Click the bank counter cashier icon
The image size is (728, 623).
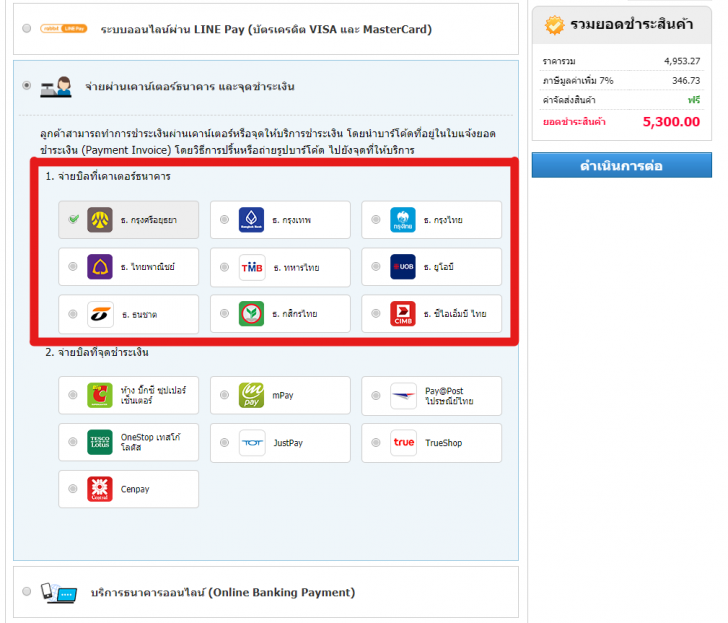point(56,87)
